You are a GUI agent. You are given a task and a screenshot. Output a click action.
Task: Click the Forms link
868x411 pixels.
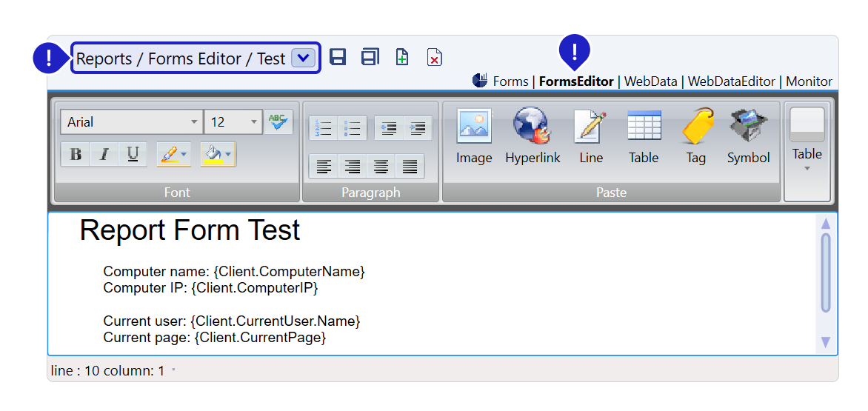pos(510,81)
